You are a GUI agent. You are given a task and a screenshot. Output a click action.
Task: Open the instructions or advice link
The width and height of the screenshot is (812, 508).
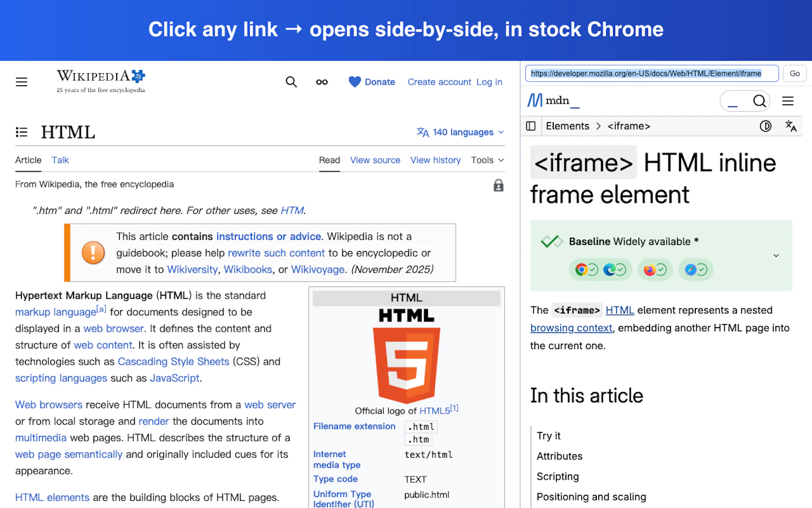[x=268, y=236]
